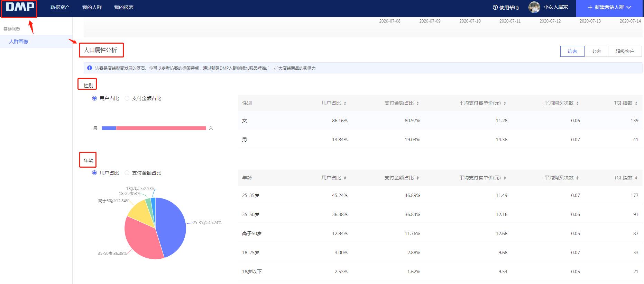
Task: Click the pink female segment of gender bar
Action: [x=161, y=128]
